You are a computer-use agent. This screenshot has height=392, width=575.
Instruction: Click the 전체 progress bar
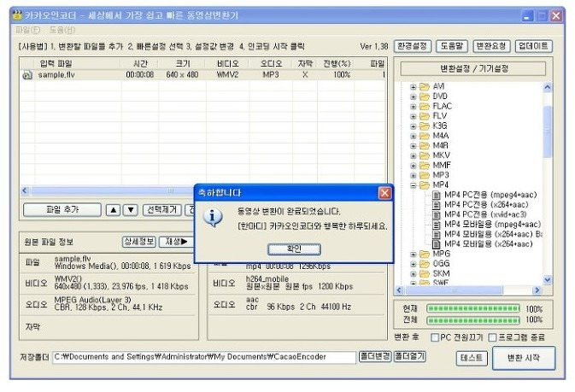click(473, 320)
